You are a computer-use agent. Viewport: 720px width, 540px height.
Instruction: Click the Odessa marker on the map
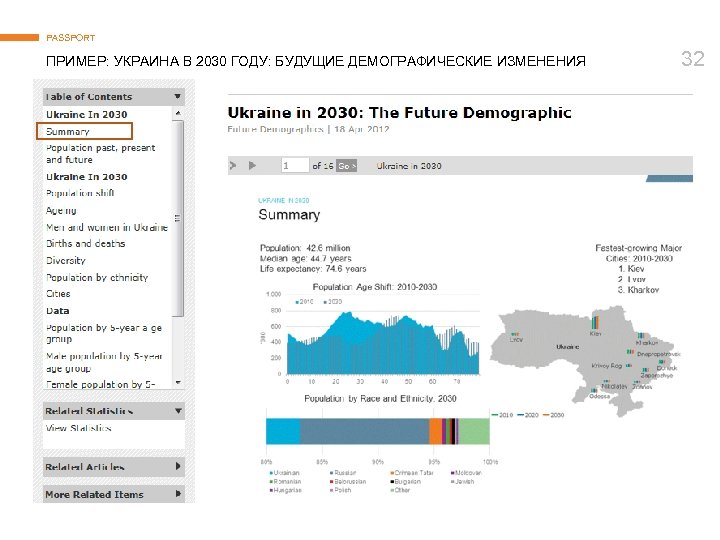coord(594,390)
